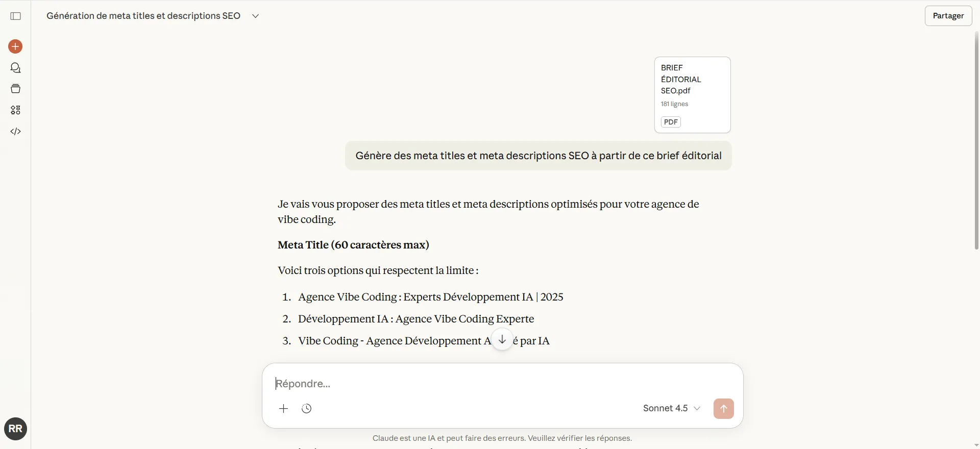Image resolution: width=980 pixels, height=449 pixels.
Task: Click the Partager button
Action: point(948,16)
